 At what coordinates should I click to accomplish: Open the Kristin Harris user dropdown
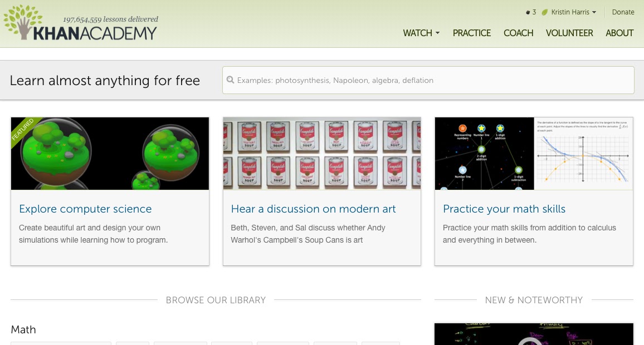pyautogui.click(x=573, y=12)
